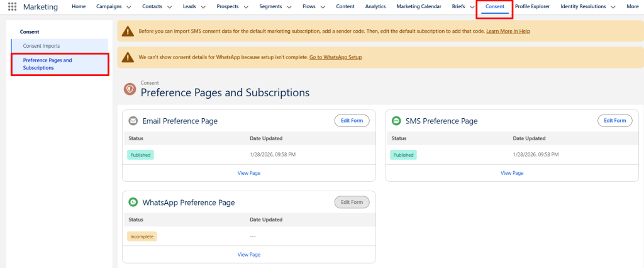This screenshot has height=268, width=644.
Task: Open the Contacts tab
Action: tap(152, 6)
